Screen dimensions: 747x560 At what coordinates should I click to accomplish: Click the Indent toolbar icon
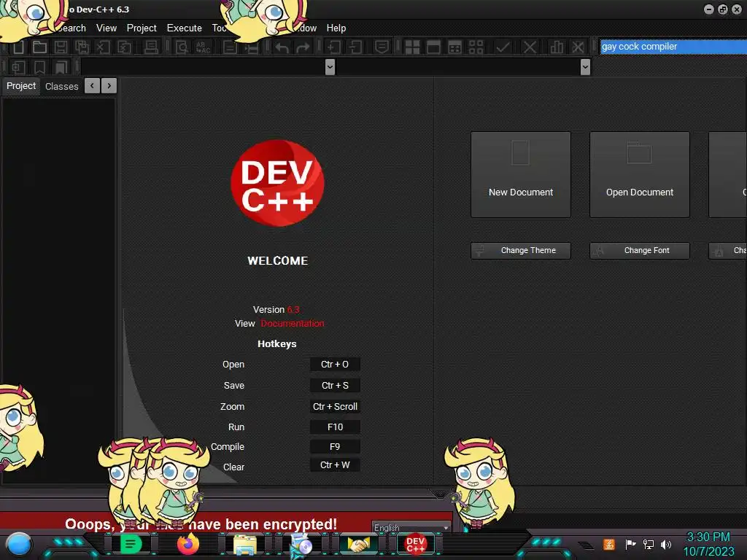(x=334, y=47)
